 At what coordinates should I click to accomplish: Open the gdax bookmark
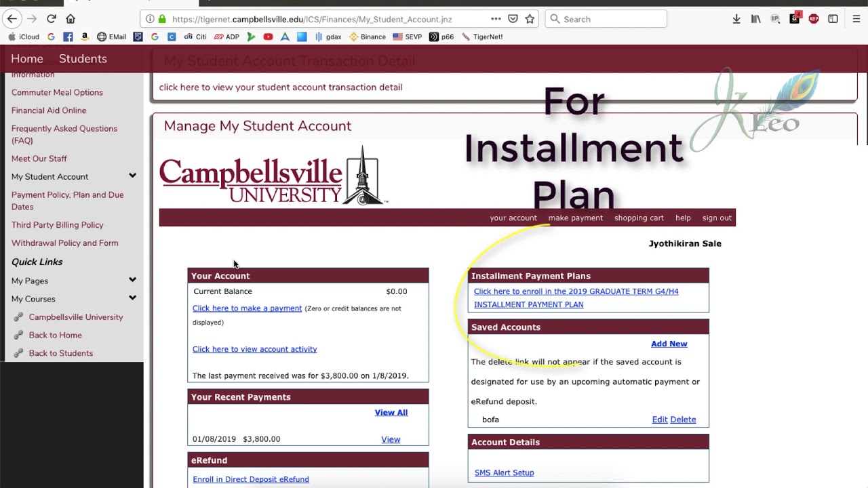[328, 37]
